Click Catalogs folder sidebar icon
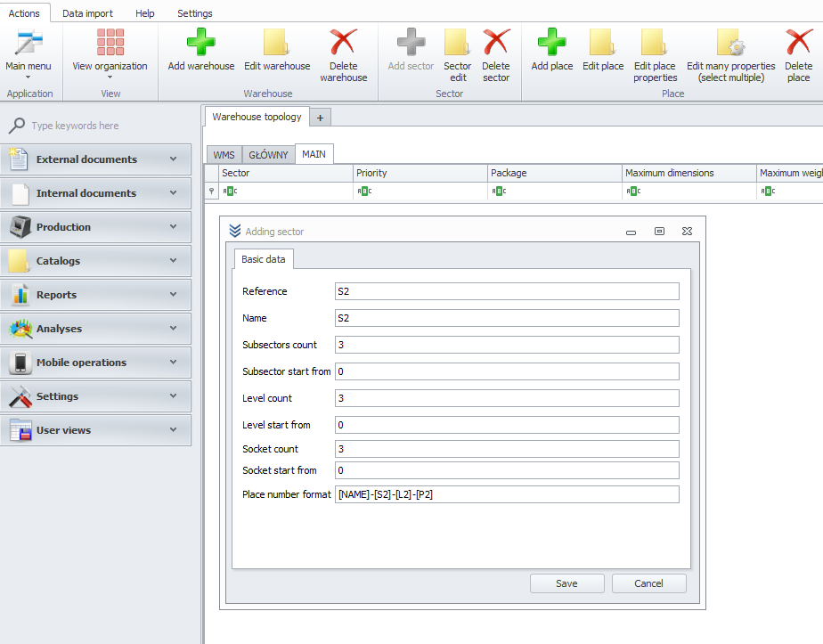823x644 pixels. pos(19,261)
